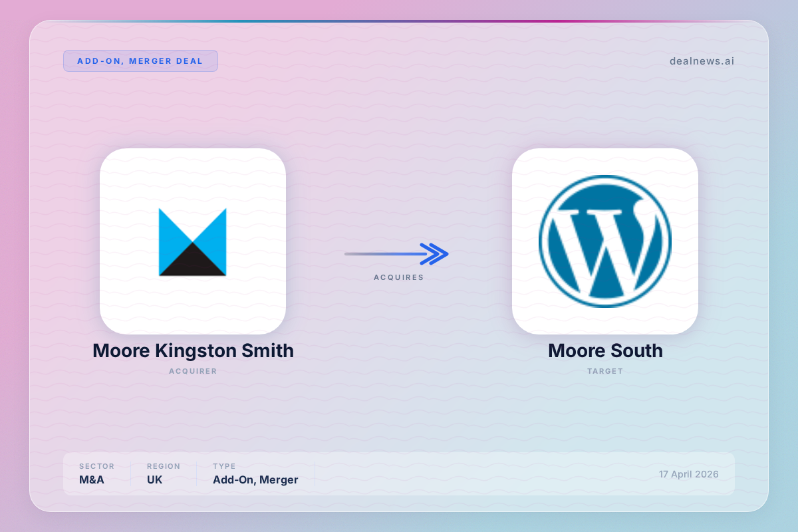Select the M&A sector value
This screenshot has height=532, width=798.
pyautogui.click(x=91, y=479)
